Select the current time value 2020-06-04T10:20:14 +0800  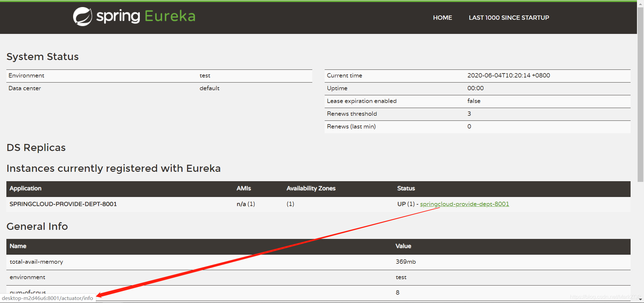pos(508,75)
